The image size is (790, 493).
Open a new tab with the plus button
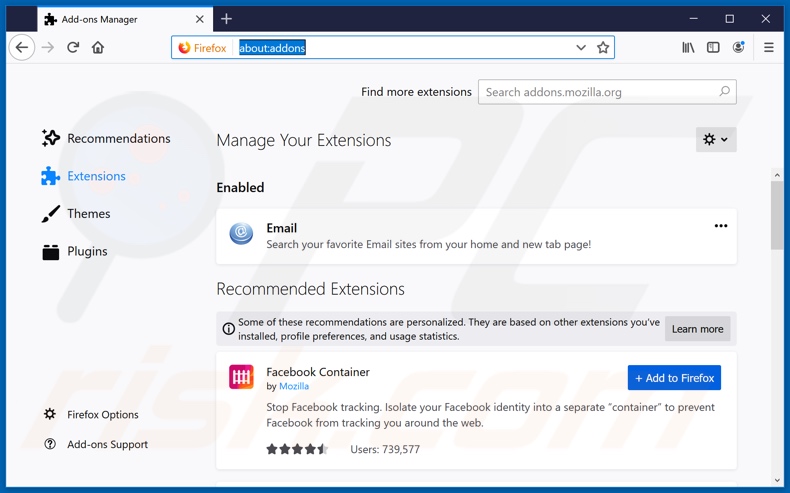point(226,19)
